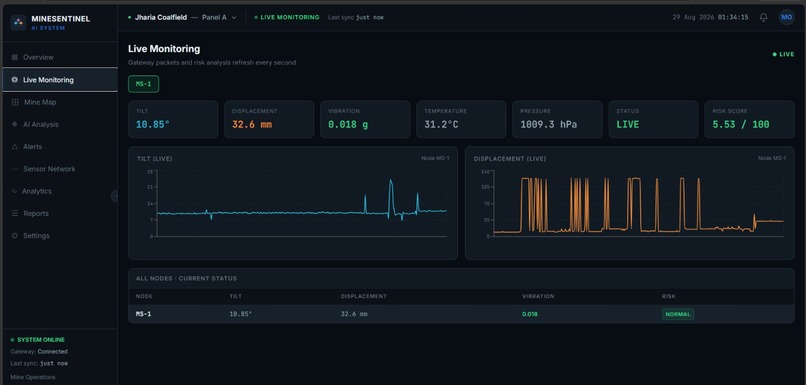Click the Displacement (Live) chart
Screen dimensions: 806x385
coord(630,203)
